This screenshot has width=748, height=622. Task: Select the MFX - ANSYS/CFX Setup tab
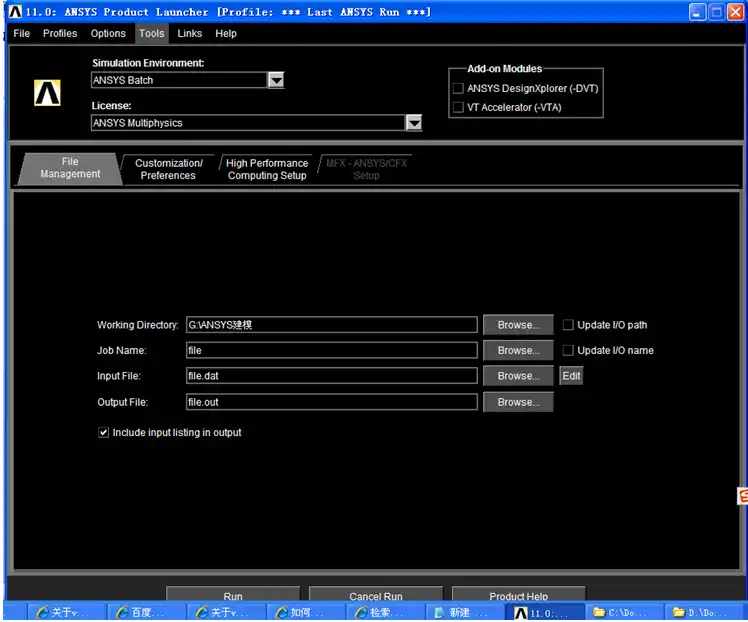[366, 169]
